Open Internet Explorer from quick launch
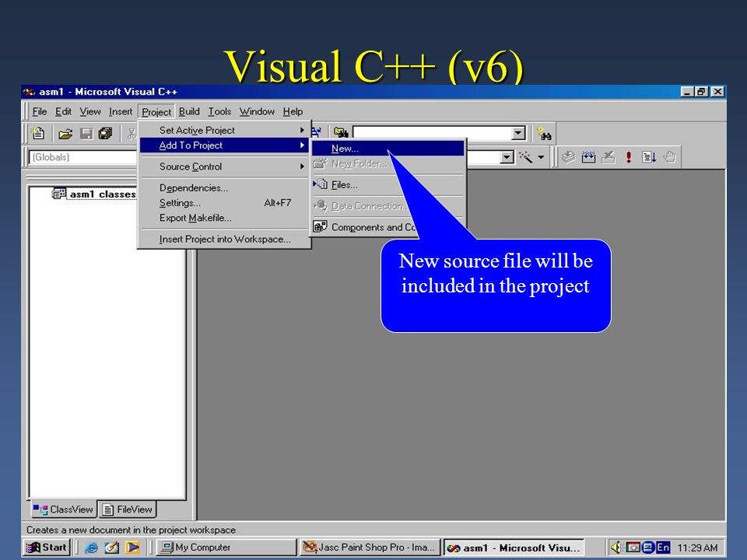 90,548
